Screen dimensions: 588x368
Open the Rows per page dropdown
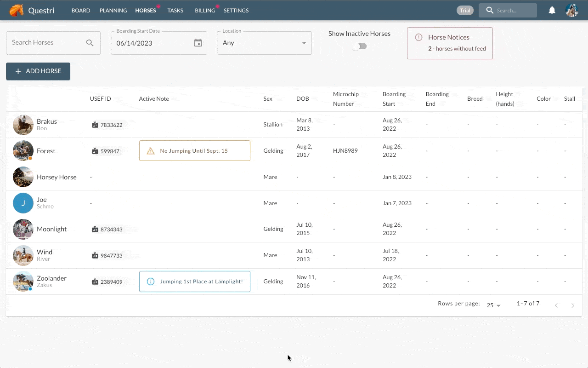click(493, 305)
